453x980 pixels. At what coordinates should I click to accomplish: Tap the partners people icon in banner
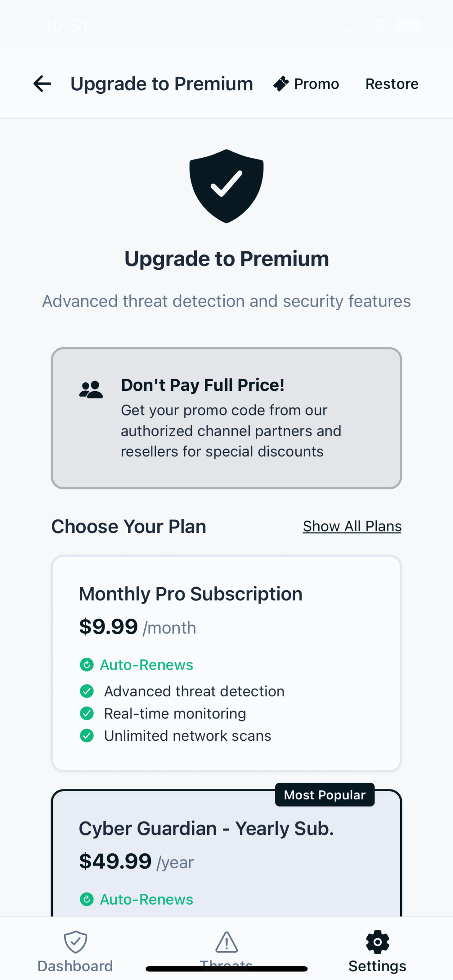click(x=91, y=390)
